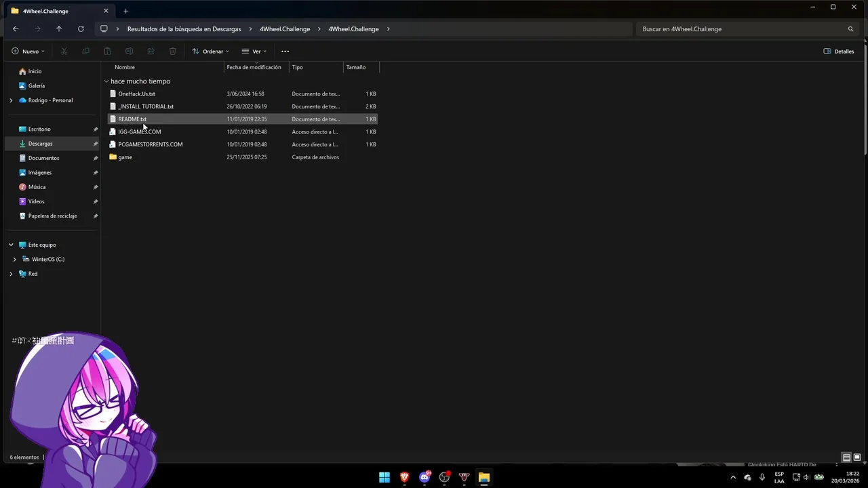This screenshot has height=488, width=868.
Task: Open Papelera de reciclaje in sidebar
Action: click(52, 216)
